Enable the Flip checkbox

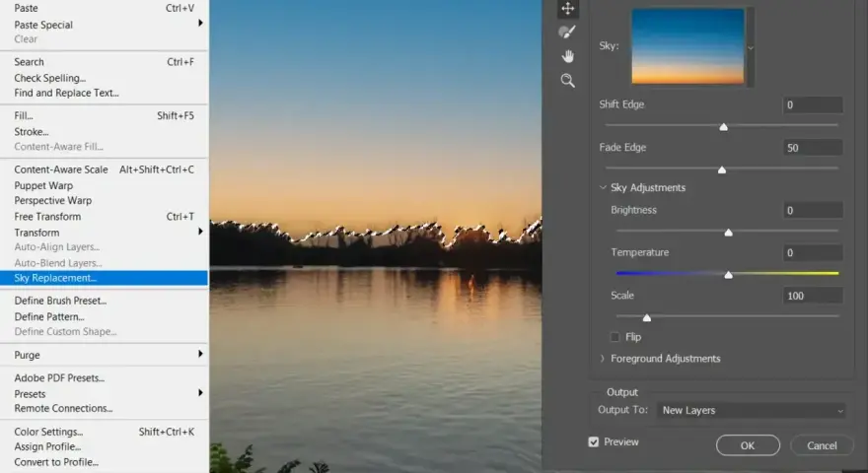[615, 337]
